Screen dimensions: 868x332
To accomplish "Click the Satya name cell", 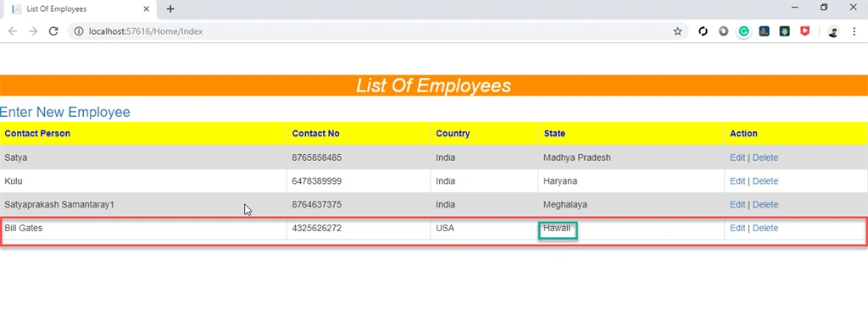I will point(143,158).
